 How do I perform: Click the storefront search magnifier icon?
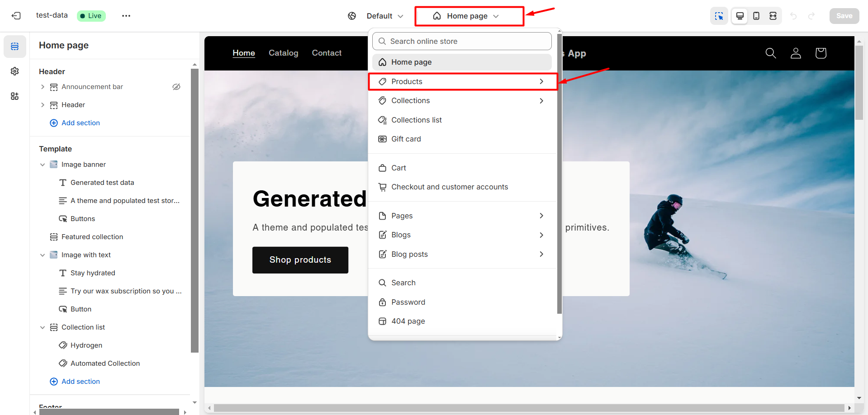click(x=771, y=53)
